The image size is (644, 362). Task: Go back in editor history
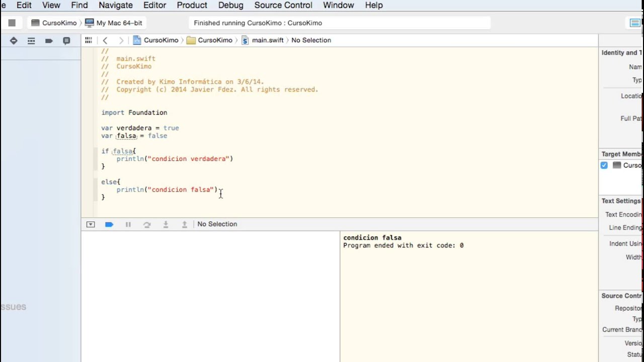click(105, 40)
